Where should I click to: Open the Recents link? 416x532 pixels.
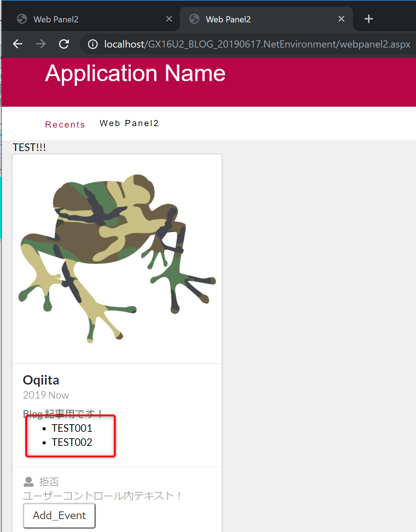pyautogui.click(x=65, y=125)
